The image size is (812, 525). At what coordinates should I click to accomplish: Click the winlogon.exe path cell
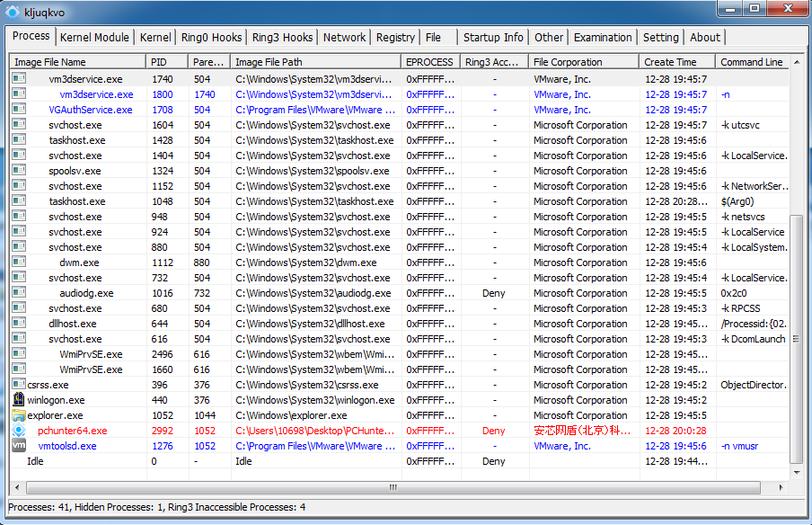315,400
